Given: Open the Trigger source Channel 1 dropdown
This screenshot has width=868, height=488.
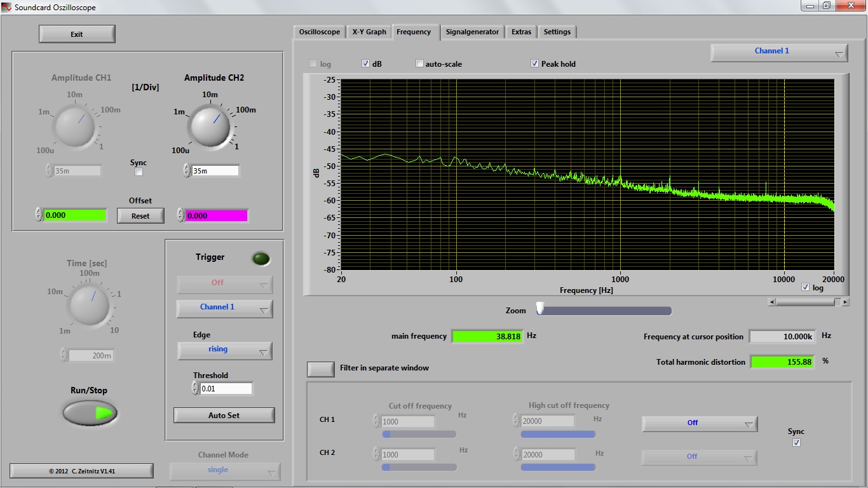Looking at the screenshot, I should [x=224, y=308].
